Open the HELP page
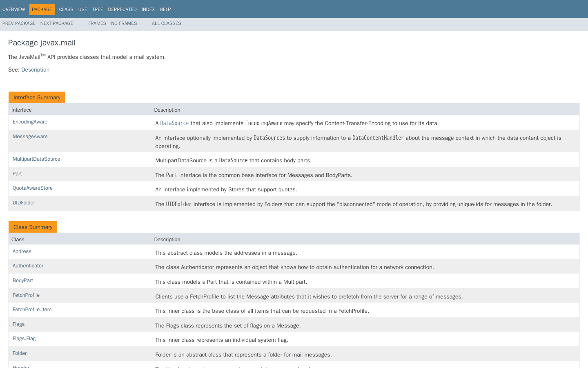Viewport: 588px width, 368px height. [x=165, y=9]
